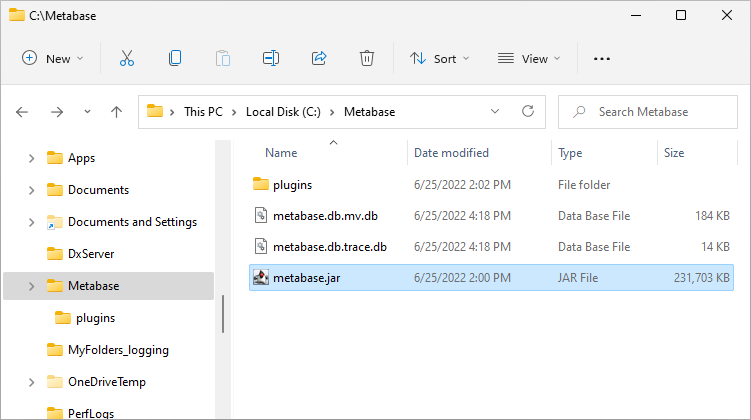Expand the OneDriveTemp tree node
The width and height of the screenshot is (751, 420).
point(32,382)
